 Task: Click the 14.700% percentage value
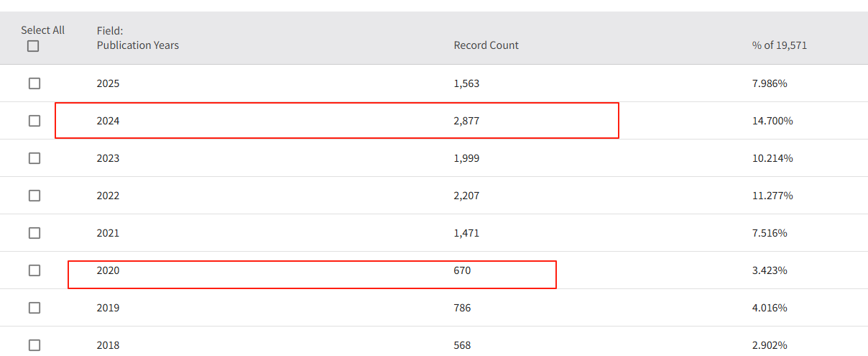772,121
